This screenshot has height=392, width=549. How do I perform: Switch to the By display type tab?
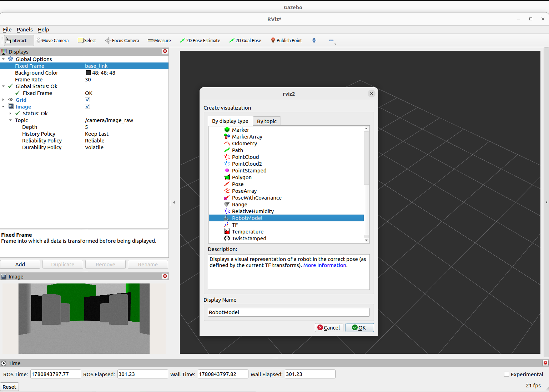[230, 121]
